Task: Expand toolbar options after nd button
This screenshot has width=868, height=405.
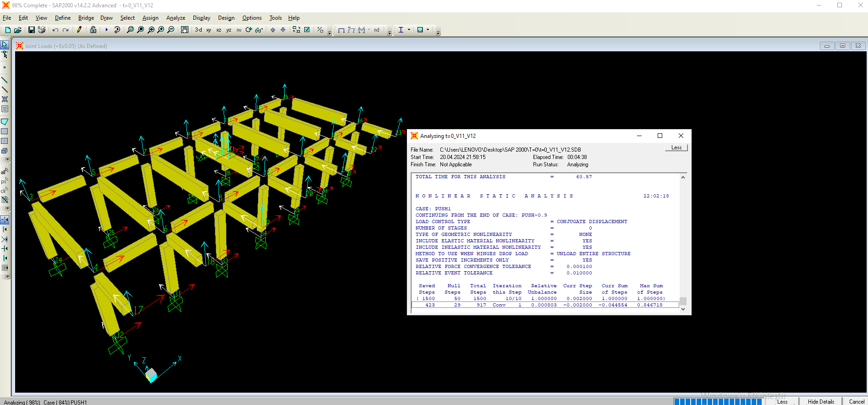Action: (x=390, y=32)
